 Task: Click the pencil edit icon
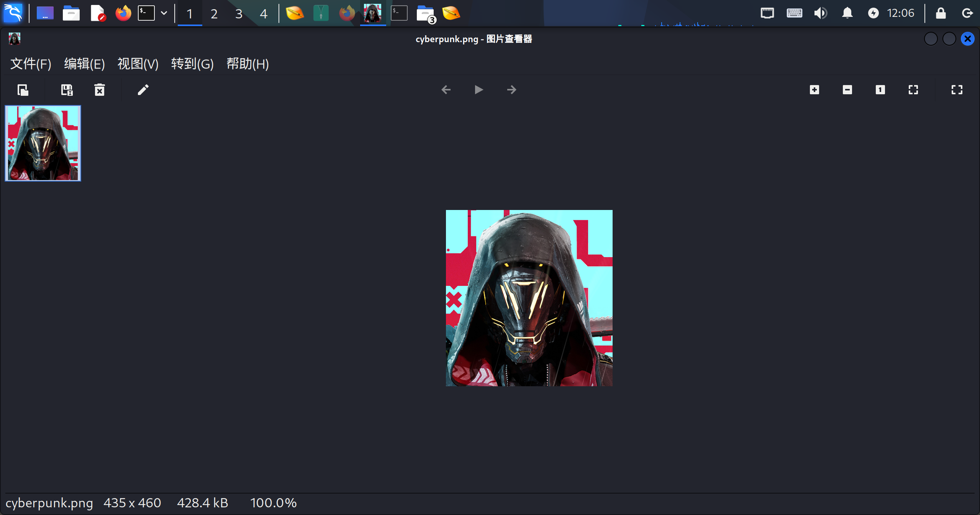[x=143, y=90]
